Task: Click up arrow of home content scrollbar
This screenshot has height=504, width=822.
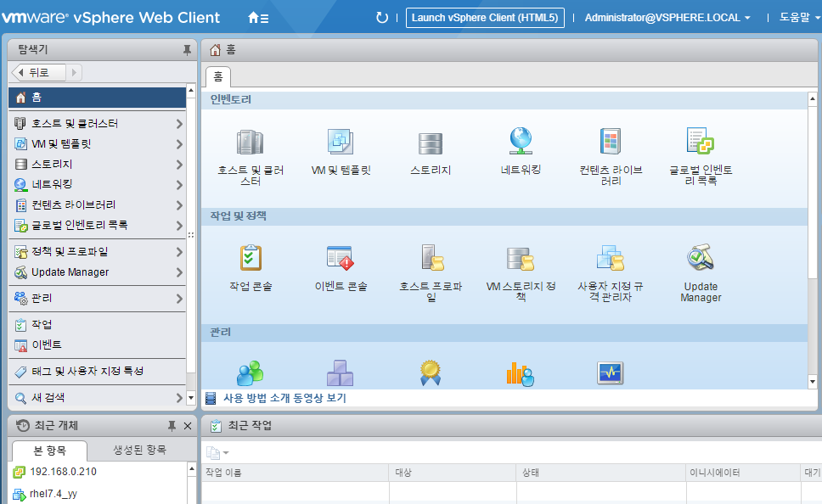Action: tap(813, 98)
